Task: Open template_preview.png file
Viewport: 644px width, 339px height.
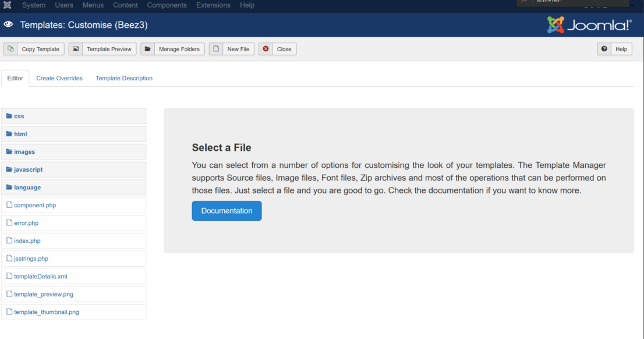Action: click(x=73, y=294)
